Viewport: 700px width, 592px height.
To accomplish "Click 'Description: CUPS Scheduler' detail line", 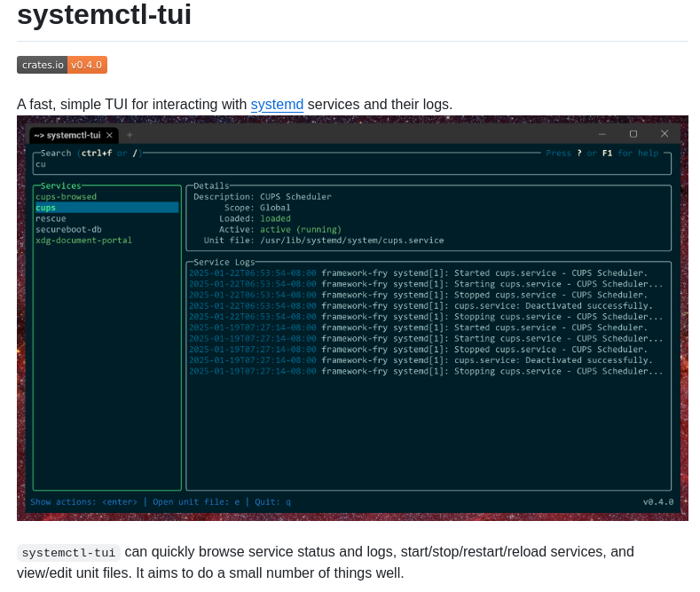I will [263, 197].
